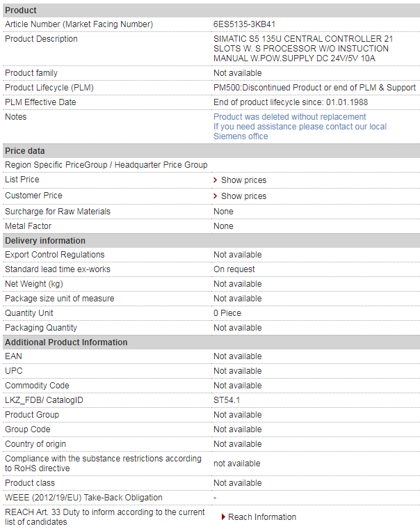Click the red triangle before Reach Information
The image size is (420, 529).
click(x=223, y=517)
